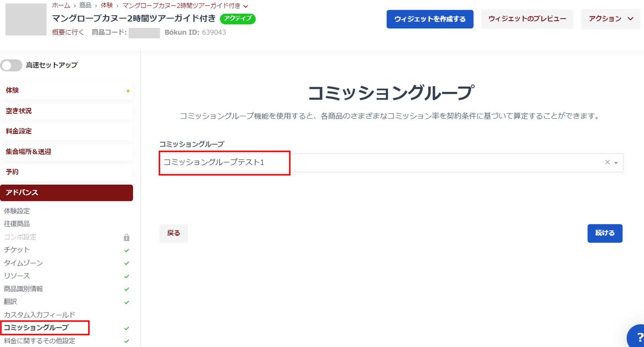Clear the selected commission group with X

tap(607, 162)
